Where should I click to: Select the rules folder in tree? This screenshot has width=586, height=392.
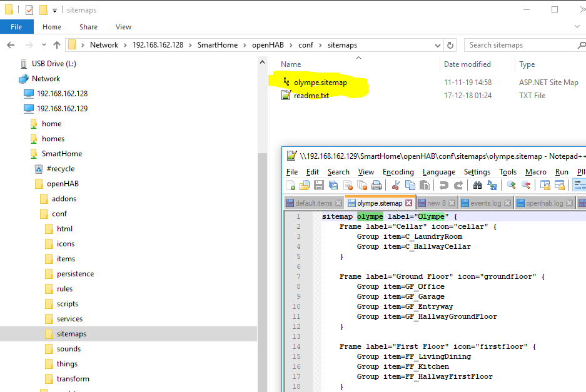pyautogui.click(x=64, y=289)
